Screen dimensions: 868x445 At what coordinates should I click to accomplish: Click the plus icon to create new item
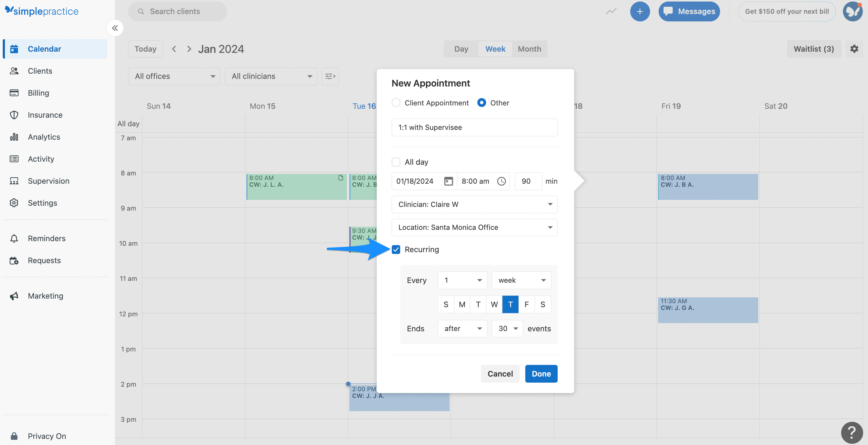[640, 11]
